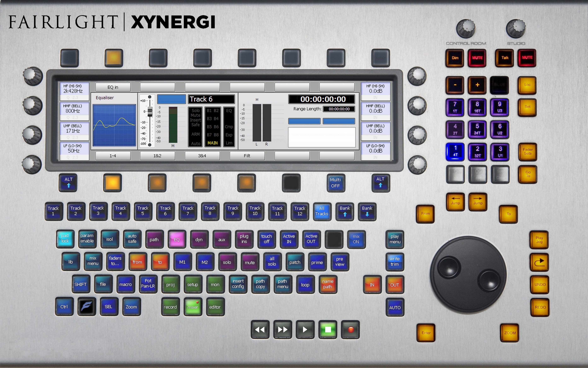
Task: Toggle the Multi OFF key
Action: click(x=336, y=183)
